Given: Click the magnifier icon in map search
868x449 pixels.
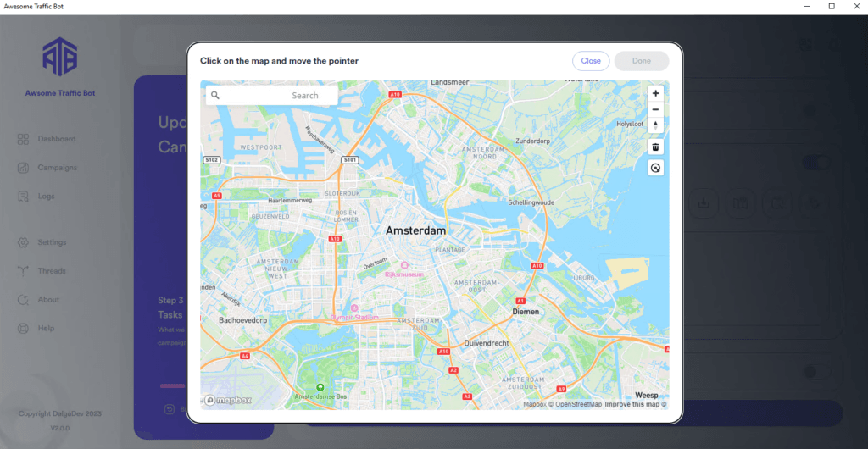Looking at the screenshot, I should pos(215,95).
